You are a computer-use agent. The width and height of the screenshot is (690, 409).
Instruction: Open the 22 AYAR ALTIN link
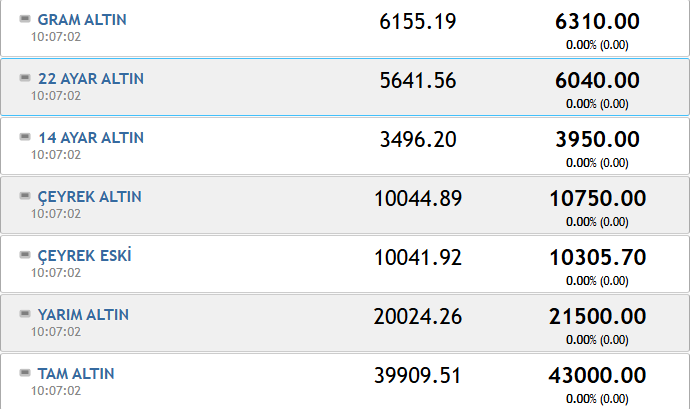(x=91, y=79)
